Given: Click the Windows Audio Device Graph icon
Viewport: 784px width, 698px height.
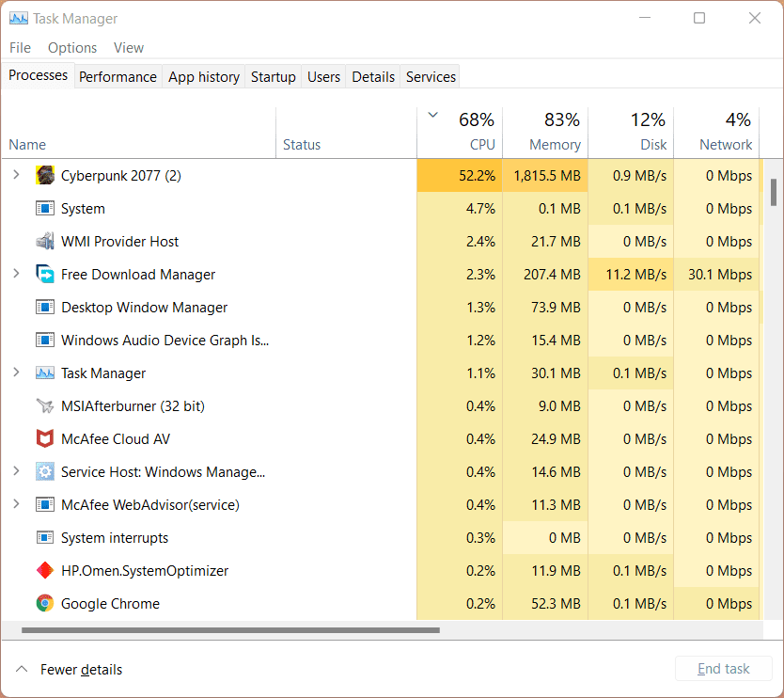Looking at the screenshot, I should 45,340.
